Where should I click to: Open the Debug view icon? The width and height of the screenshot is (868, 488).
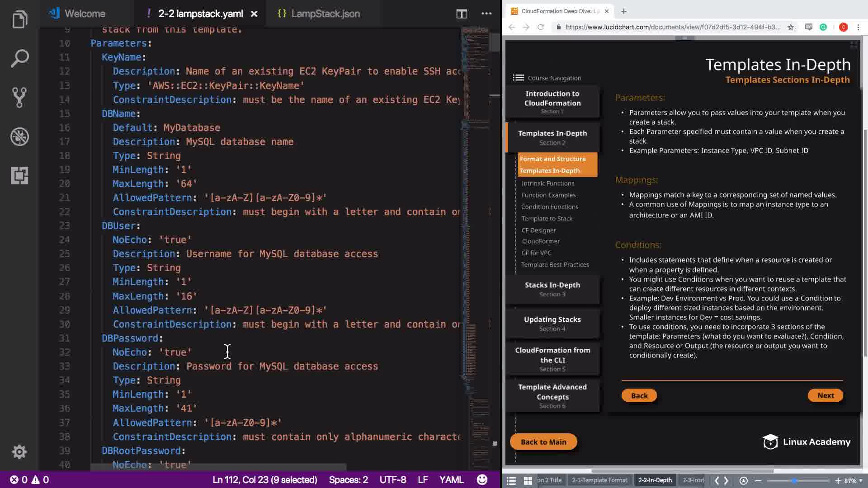19,136
